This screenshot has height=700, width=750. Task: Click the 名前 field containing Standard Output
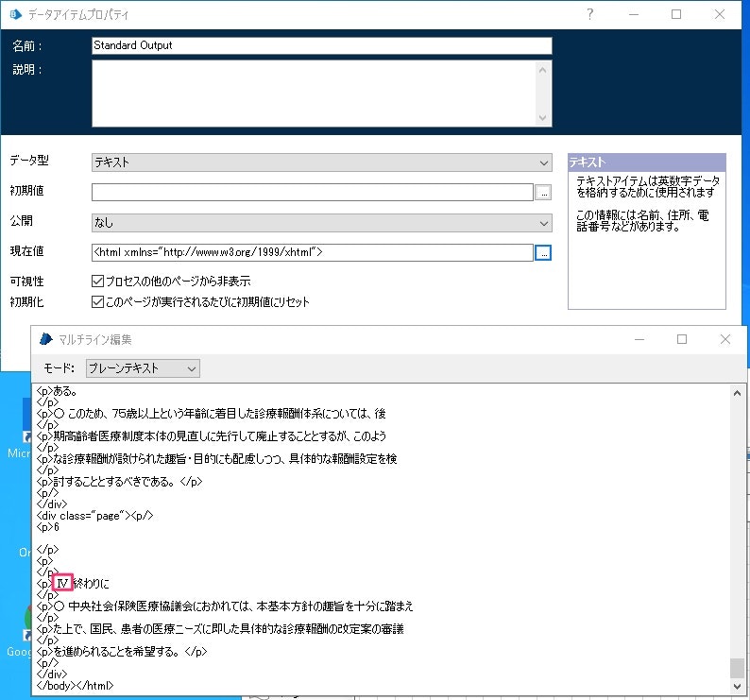coord(321,45)
